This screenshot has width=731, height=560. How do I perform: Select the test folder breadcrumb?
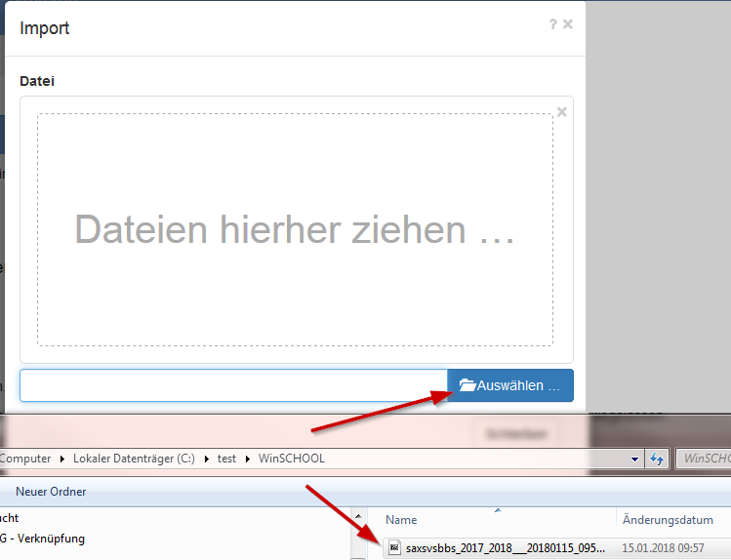tap(226, 459)
